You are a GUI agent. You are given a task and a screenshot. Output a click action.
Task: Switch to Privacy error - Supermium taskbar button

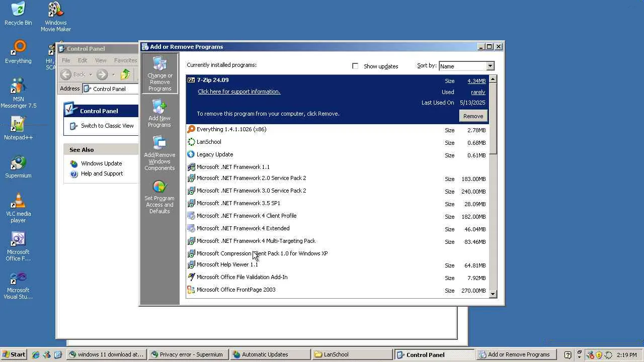coord(189,354)
